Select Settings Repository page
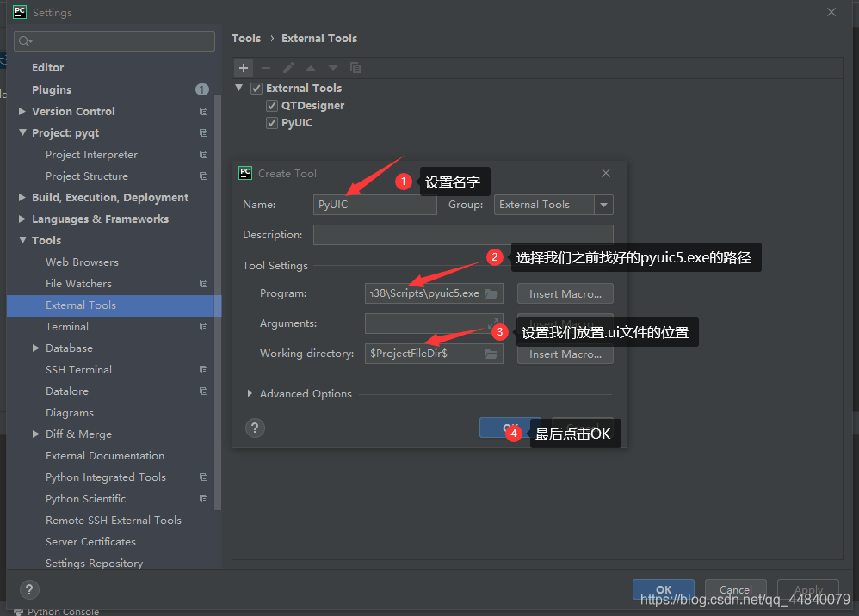 [x=94, y=563]
